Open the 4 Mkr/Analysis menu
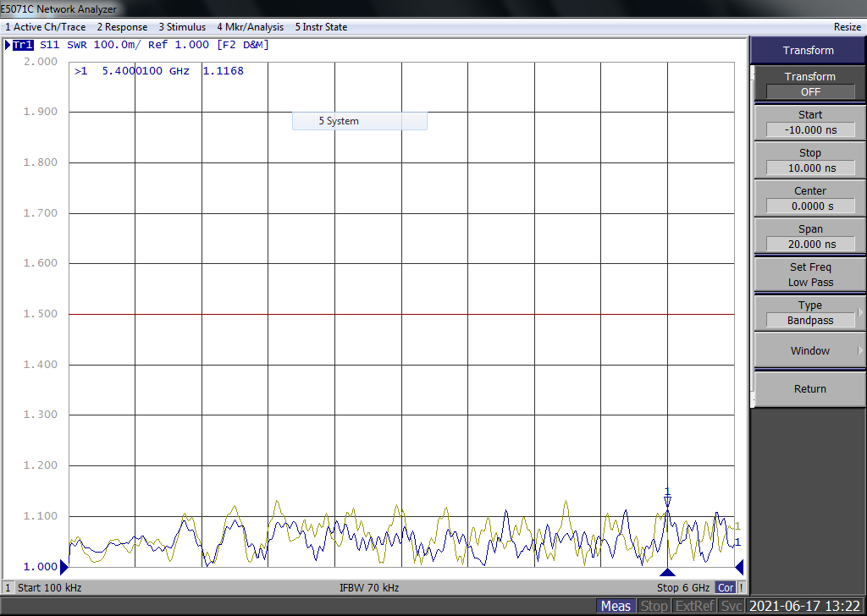 click(250, 27)
